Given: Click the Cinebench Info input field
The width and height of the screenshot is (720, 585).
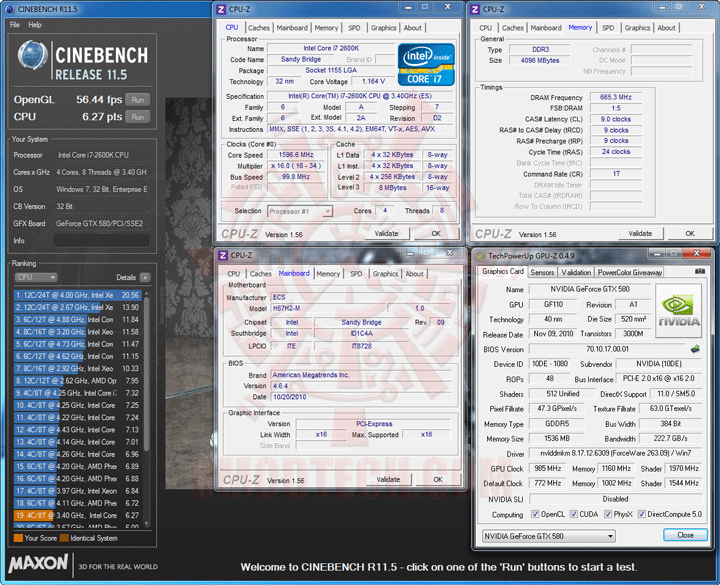Looking at the screenshot, I should tap(101, 241).
